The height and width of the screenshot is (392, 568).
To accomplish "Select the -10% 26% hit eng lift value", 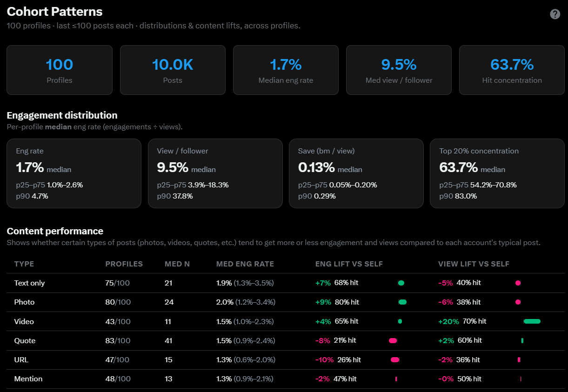I will (x=338, y=359).
